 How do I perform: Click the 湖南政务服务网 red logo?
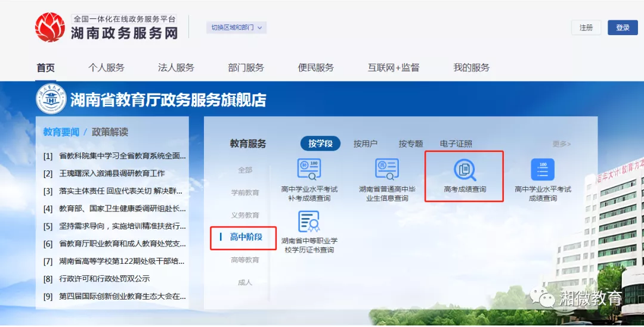pos(50,27)
